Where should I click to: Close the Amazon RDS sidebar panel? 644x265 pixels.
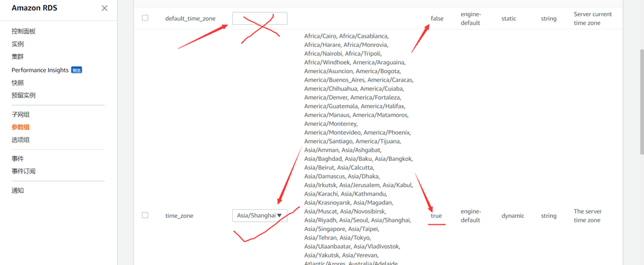tap(104, 8)
